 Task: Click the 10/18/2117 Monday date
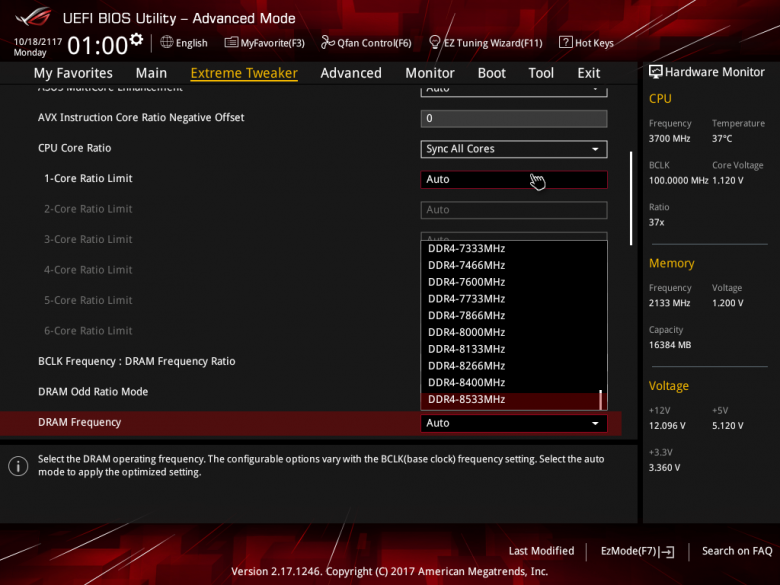pyautogui.click(x=38, y=47)
